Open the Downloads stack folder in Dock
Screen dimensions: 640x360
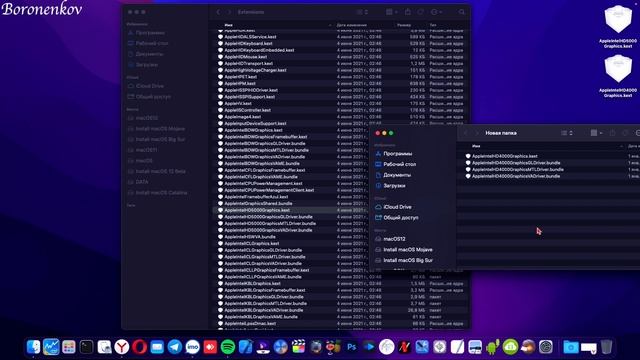coord(571,347)
